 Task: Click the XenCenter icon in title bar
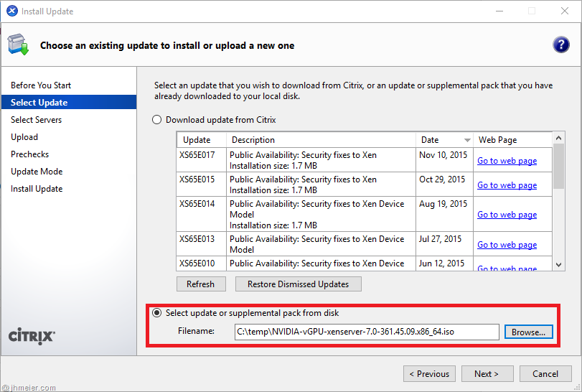click(11, 11)
